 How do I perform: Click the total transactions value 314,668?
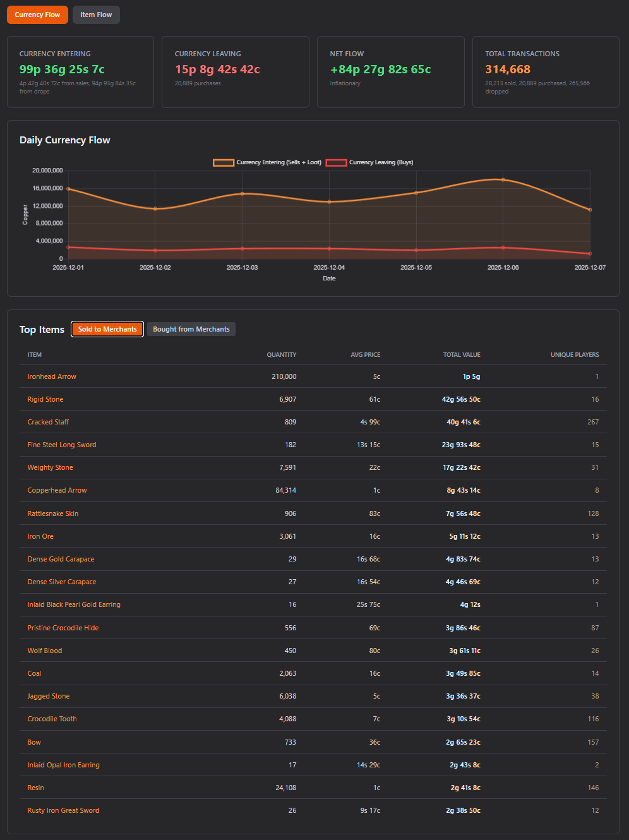pos(508,69)
